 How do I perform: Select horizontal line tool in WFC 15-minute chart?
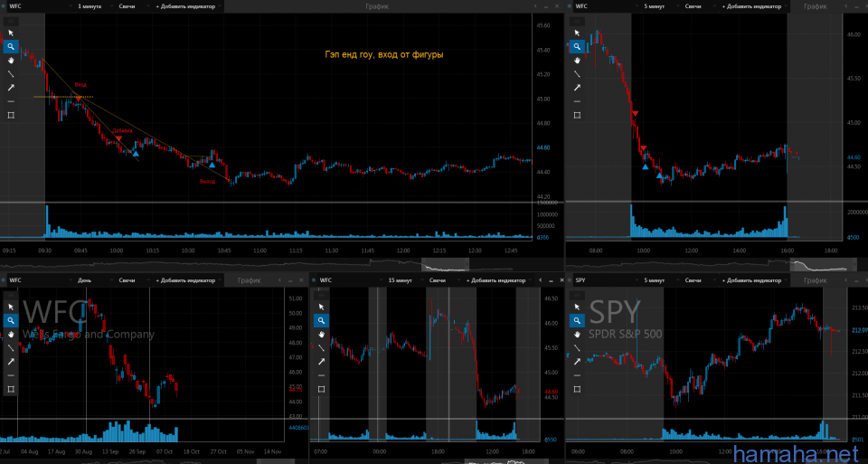pos(321,375)
